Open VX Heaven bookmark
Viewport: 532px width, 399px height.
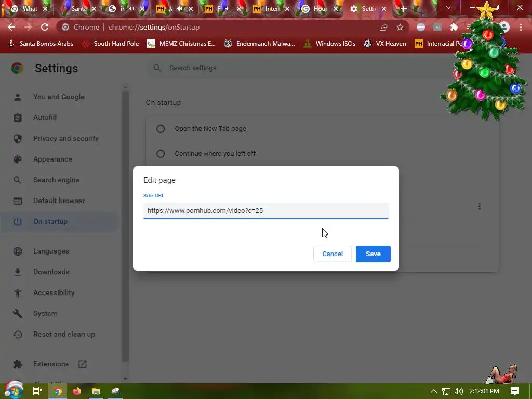click(385, 44)
